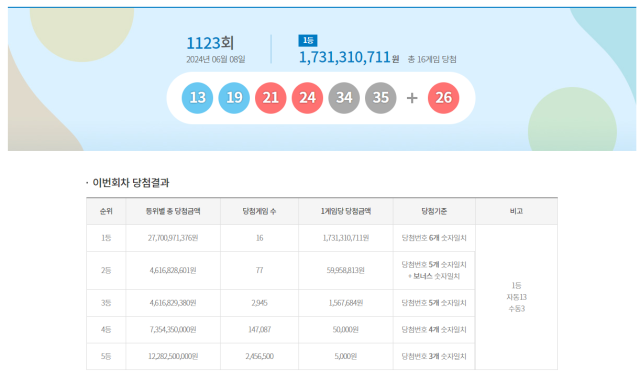Click the blue number 19 ball
The width and height of the screenshot is (640, 380).
[x=234, y=98]
